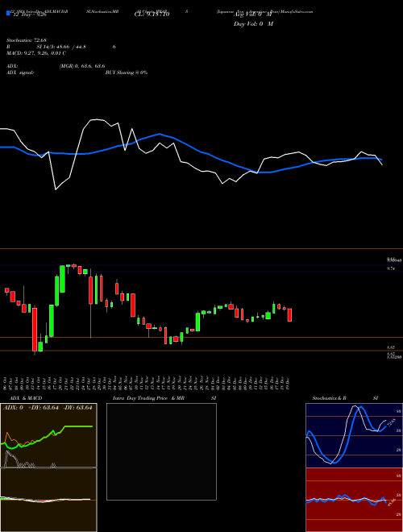
Task: Click the 9.74 price axis label
Action: (391, 268)
